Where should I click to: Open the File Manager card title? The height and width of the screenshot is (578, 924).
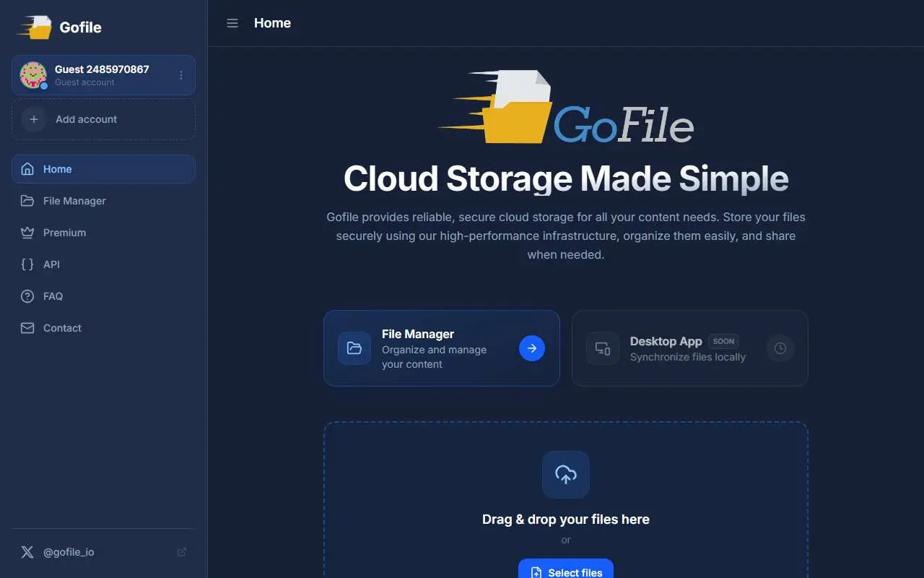pyautogui.click(x=418, y=334)
